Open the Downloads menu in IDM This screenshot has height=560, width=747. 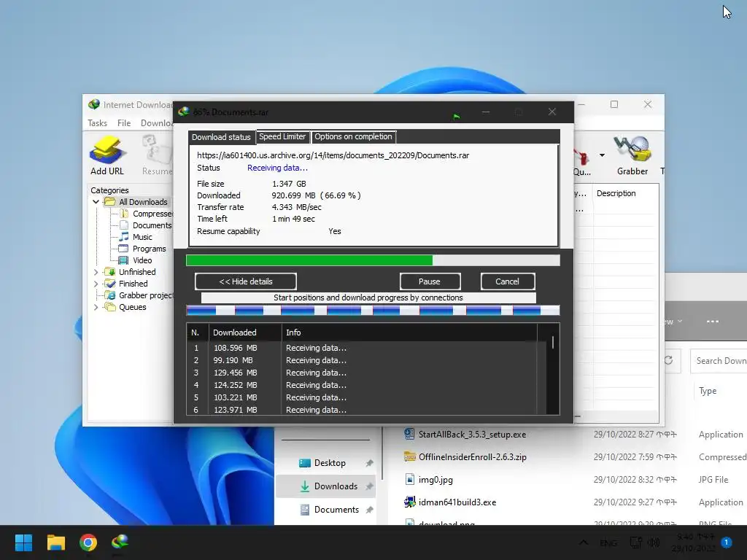[157, 122]
